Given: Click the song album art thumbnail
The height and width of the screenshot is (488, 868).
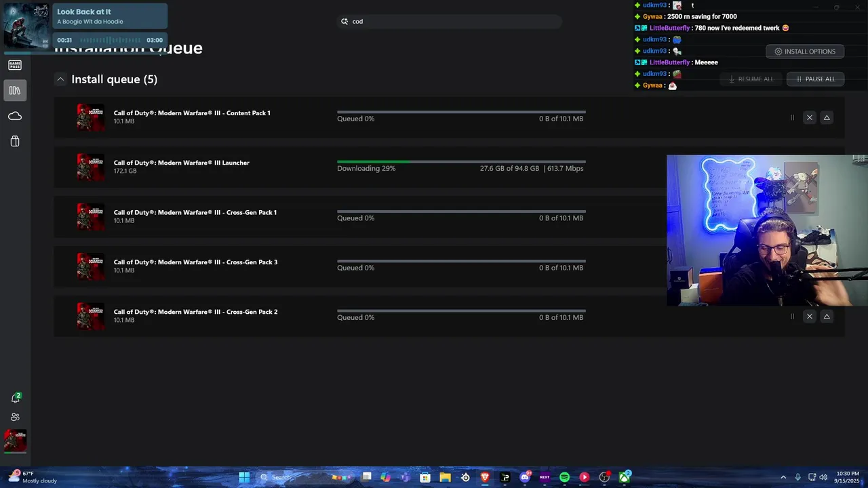Looking at the screenshot, I should point(26,26).
